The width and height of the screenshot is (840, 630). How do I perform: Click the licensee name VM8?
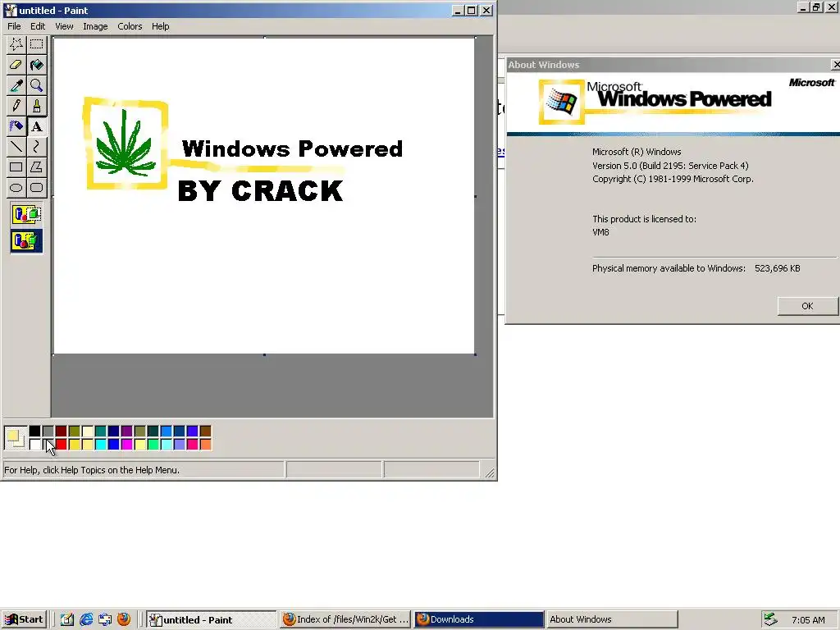coord(600,232)
